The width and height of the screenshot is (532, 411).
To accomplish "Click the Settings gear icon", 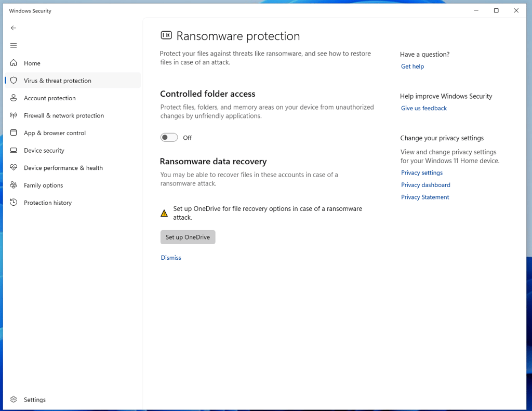I will pyautogui.click(x=14, y=400).
